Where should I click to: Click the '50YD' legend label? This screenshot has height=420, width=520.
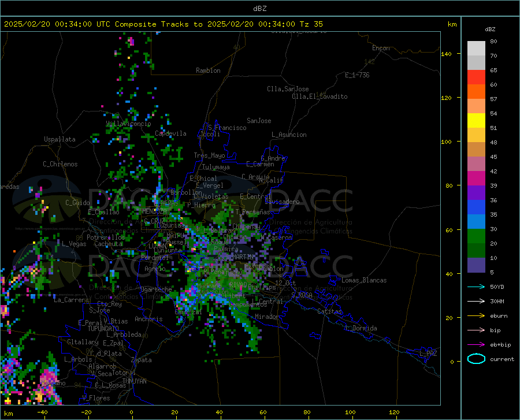497,287
